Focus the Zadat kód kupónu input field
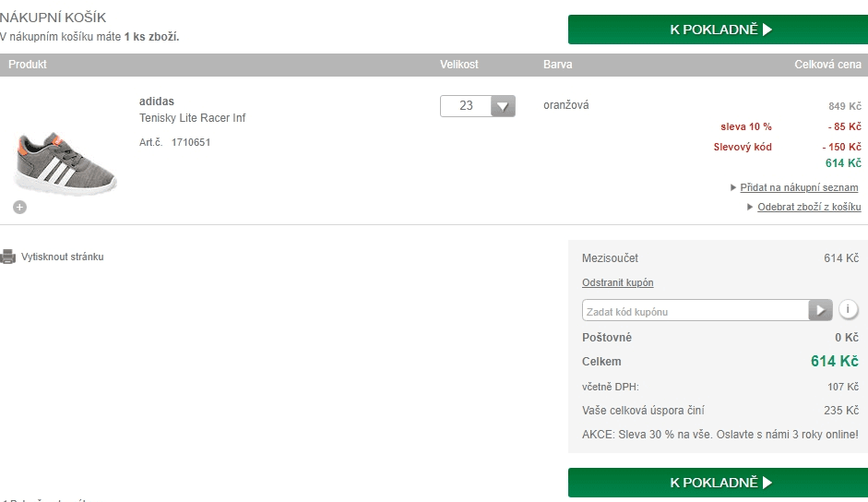868x502 pixels. 696,310
